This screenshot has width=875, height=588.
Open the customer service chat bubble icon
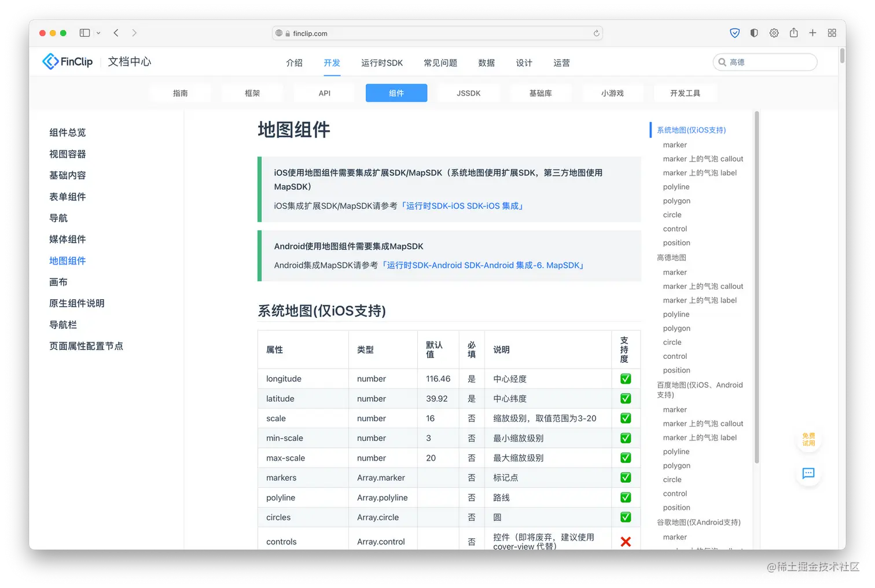point(808,474)
